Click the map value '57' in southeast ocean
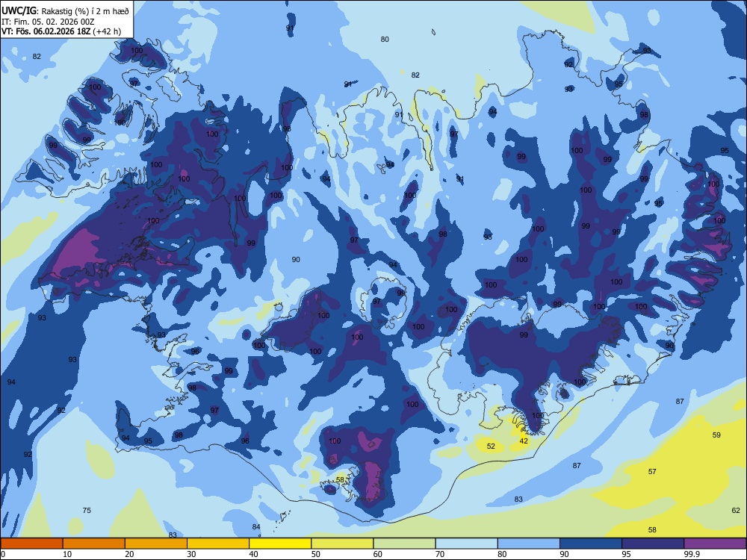The height and width of the screenshot is (560, 747). [652, 471]
